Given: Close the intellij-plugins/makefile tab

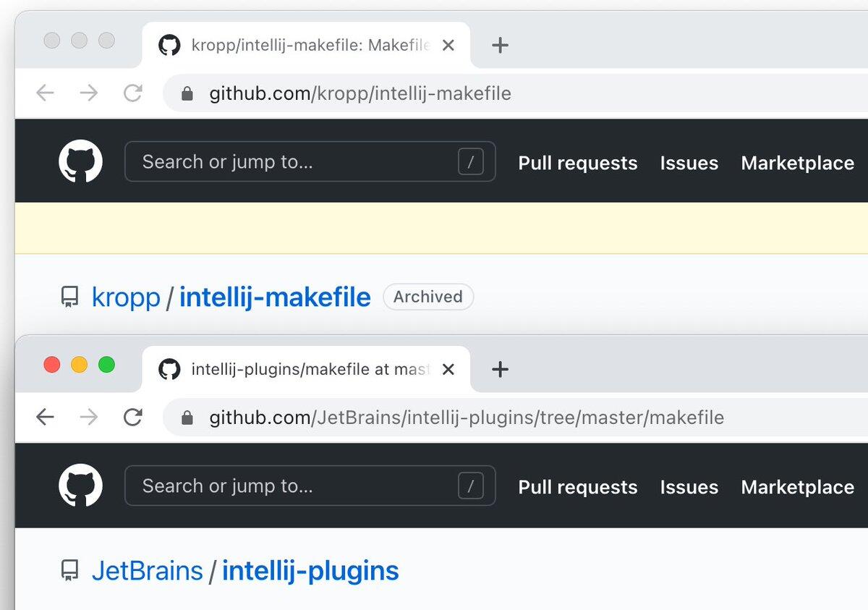Looking at the screenshot, I should point(448,369).
